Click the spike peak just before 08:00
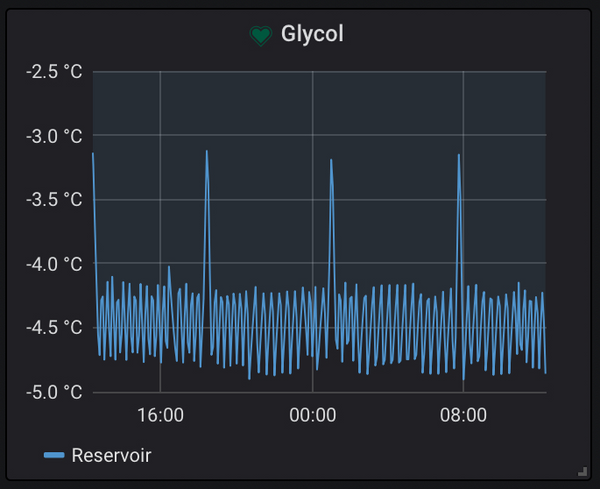600x489 pixels. click(x=459, y=156)
